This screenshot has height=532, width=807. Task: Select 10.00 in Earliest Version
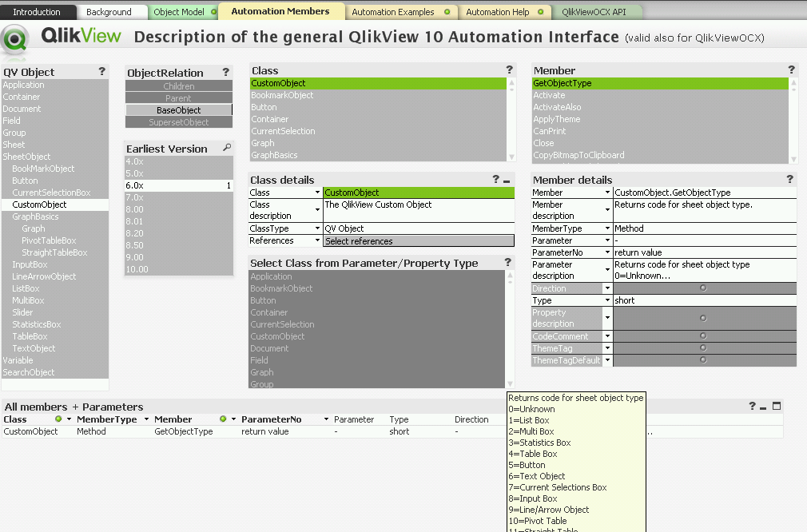[179, 269]
